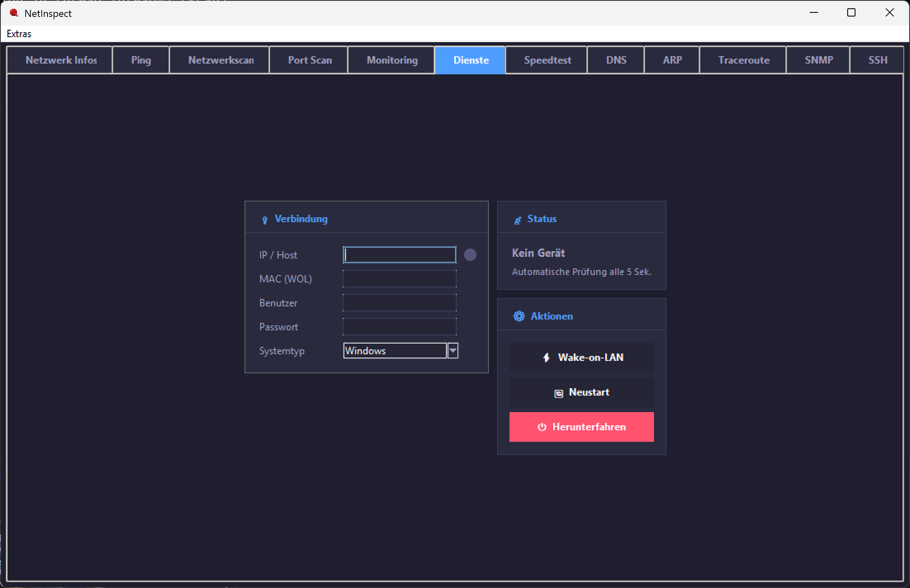This screenshot has height=588, width=910.
Task: Click the Systemtyp label
Action: tap(282, 351)
